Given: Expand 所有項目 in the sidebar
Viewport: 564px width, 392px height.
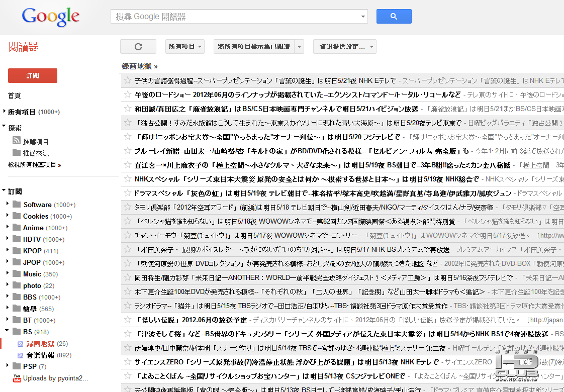Looking at the screenshot, I should 5,111.
